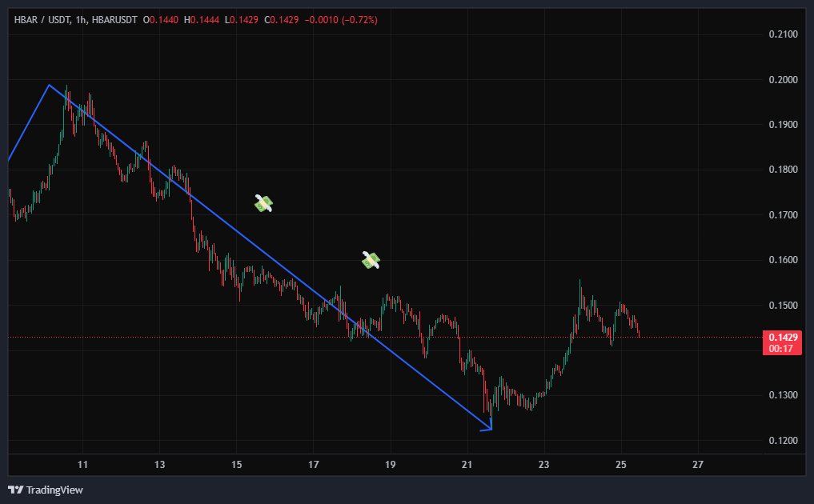Click the red 0.1429 current price label
Viewport: 814px width, 504px height.
click(781, 338)
